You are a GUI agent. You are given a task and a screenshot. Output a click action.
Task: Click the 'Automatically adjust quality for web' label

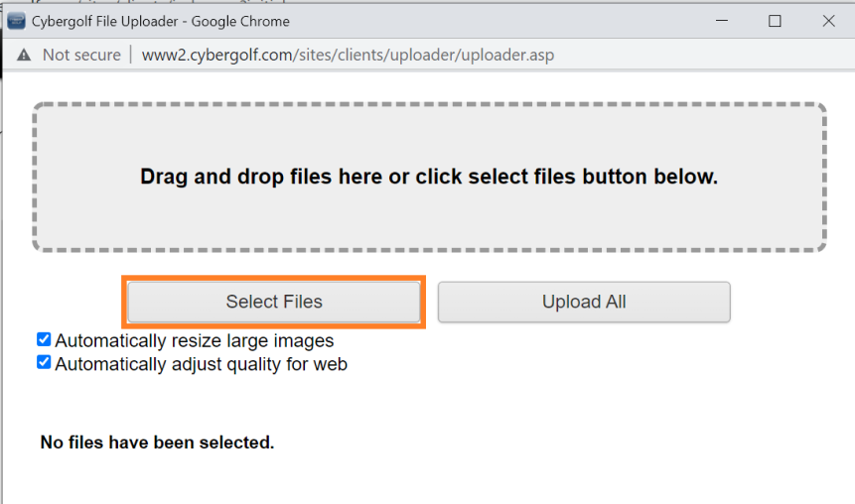click(x=202, y=364)
